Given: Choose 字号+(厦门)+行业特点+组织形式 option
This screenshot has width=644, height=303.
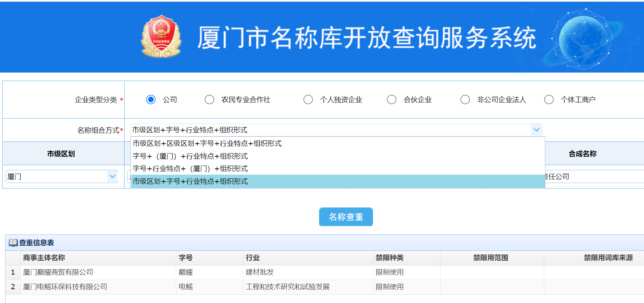Looking at the screenshot, I should [338, 156].
